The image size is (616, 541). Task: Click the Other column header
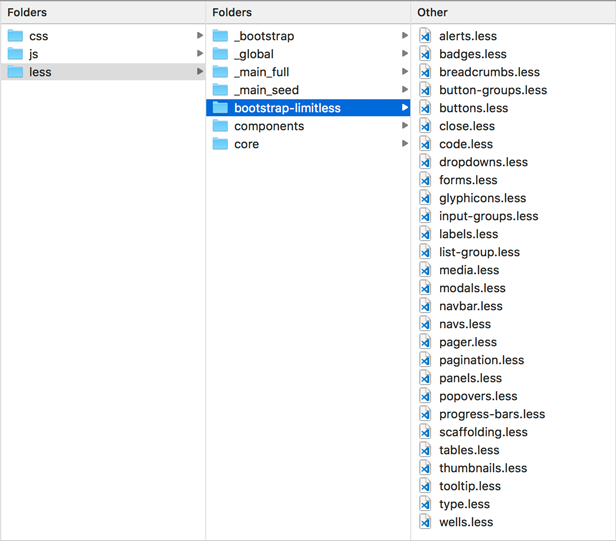coord(433,12)
